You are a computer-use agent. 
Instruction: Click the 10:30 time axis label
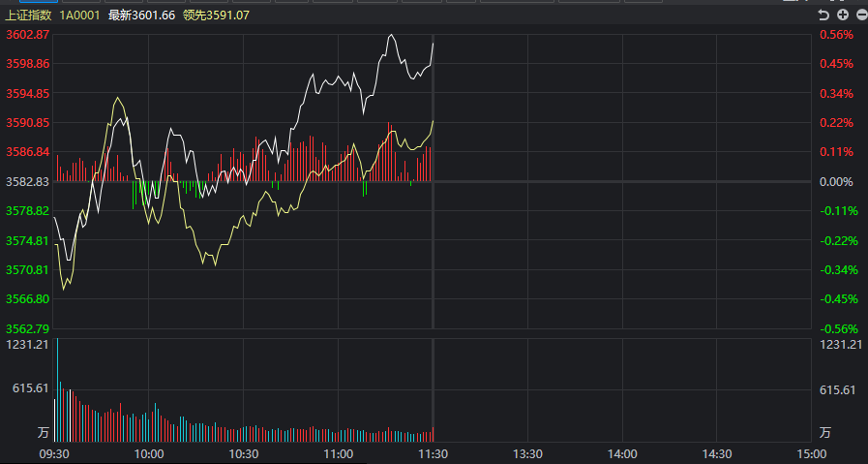tap(244, 453)
